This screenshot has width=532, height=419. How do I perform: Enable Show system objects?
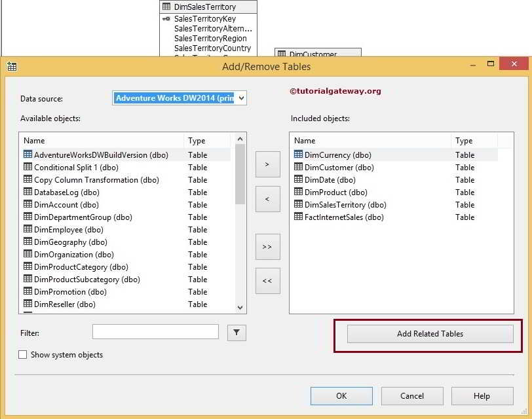[x=23, y=354]
